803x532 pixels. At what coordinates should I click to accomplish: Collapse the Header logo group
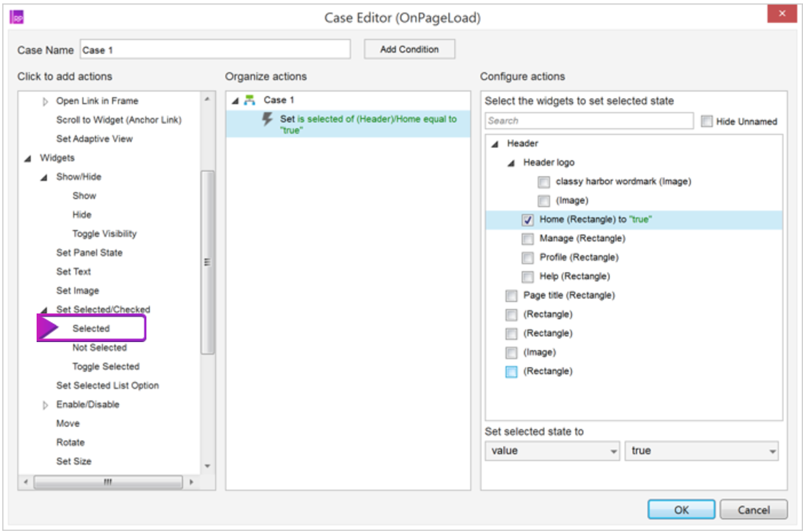[511, 163]
